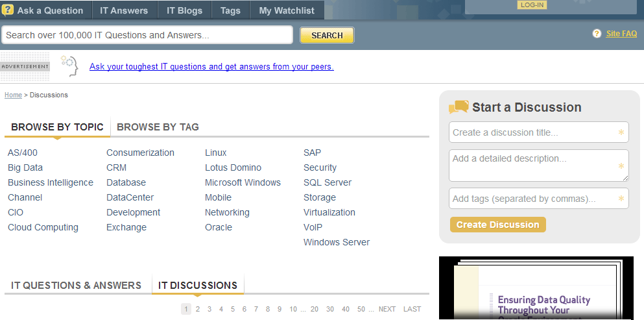Viewport: 644px width, 320px height.
Task: Click the discussion title input field
Action: [538, 132]
